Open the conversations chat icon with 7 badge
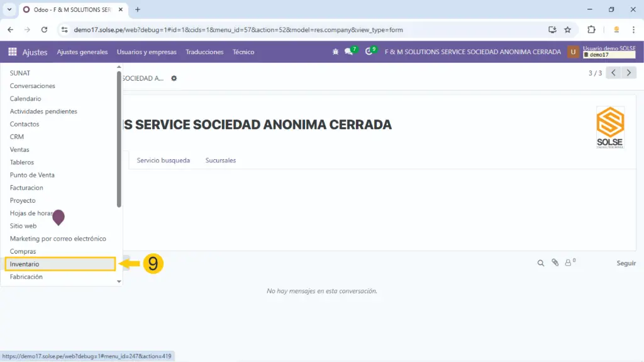Screen dimensions: 644x362 coord(349,52)
